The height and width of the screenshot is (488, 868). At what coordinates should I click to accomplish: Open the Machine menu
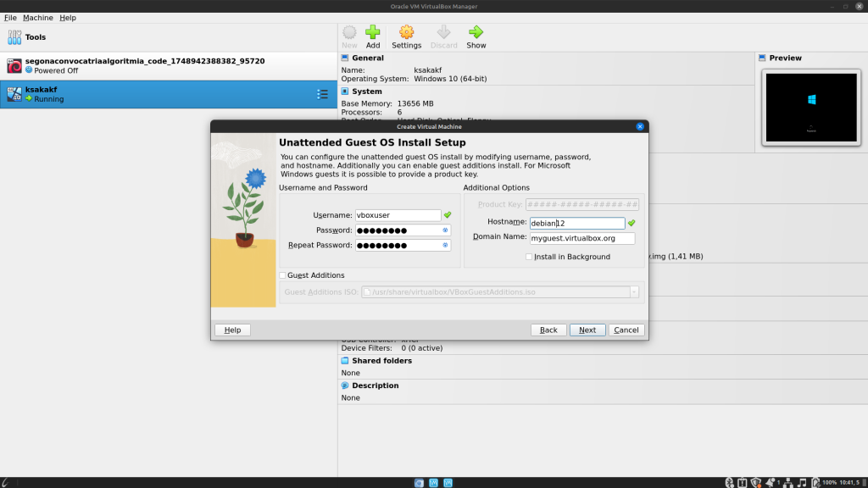pyautogui.click(x=37, y=18)
